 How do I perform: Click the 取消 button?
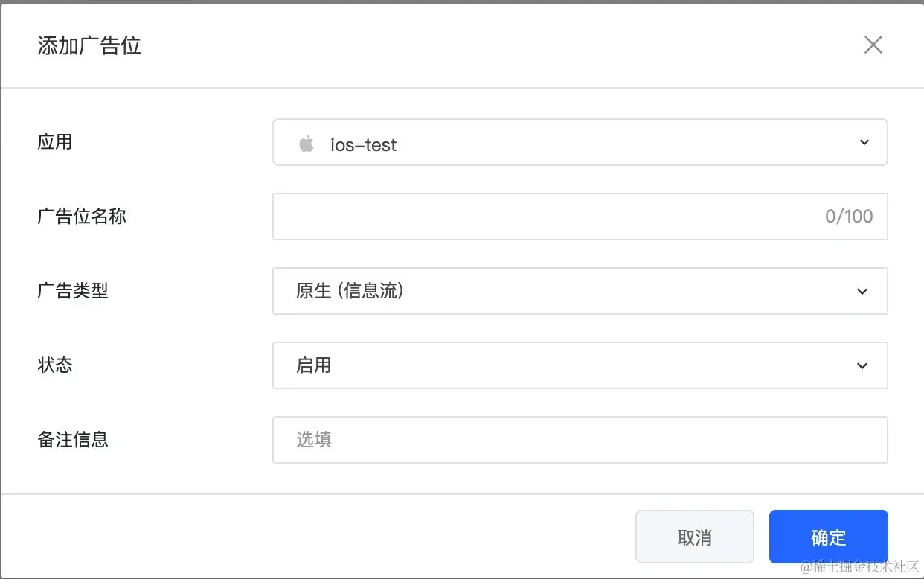coord(695,537)
